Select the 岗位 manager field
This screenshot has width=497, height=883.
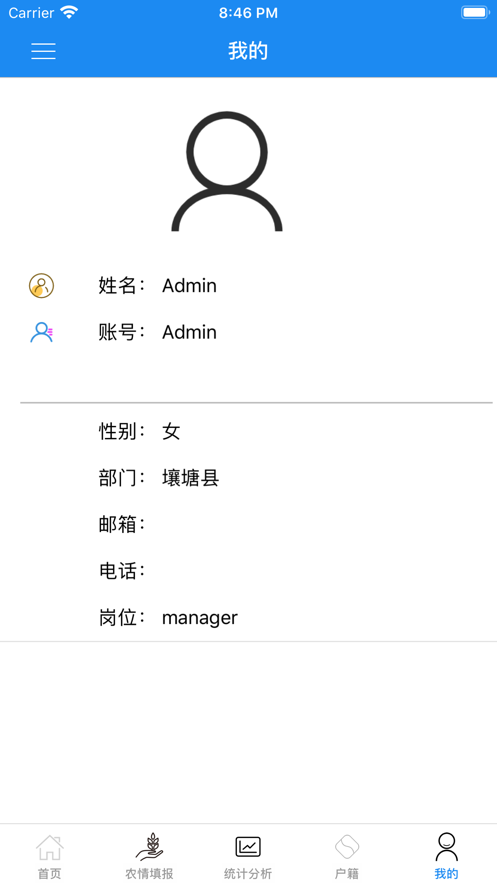(x=248, y=618)
